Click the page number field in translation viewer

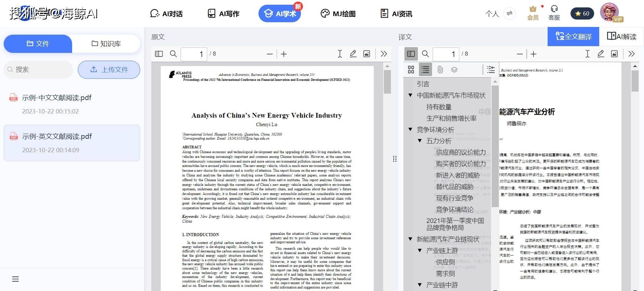446,54
